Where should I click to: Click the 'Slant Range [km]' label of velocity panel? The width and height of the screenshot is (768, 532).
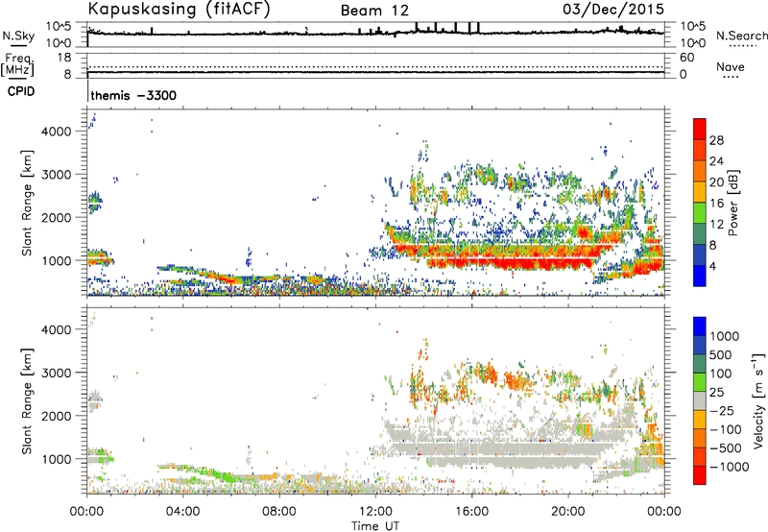point(27,401)
